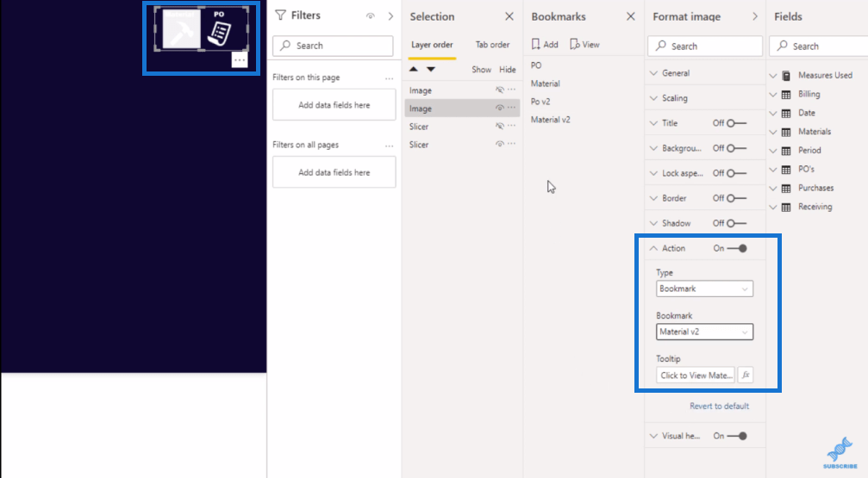
Task: Turn on the Shadow toggle
Action: 737,224
